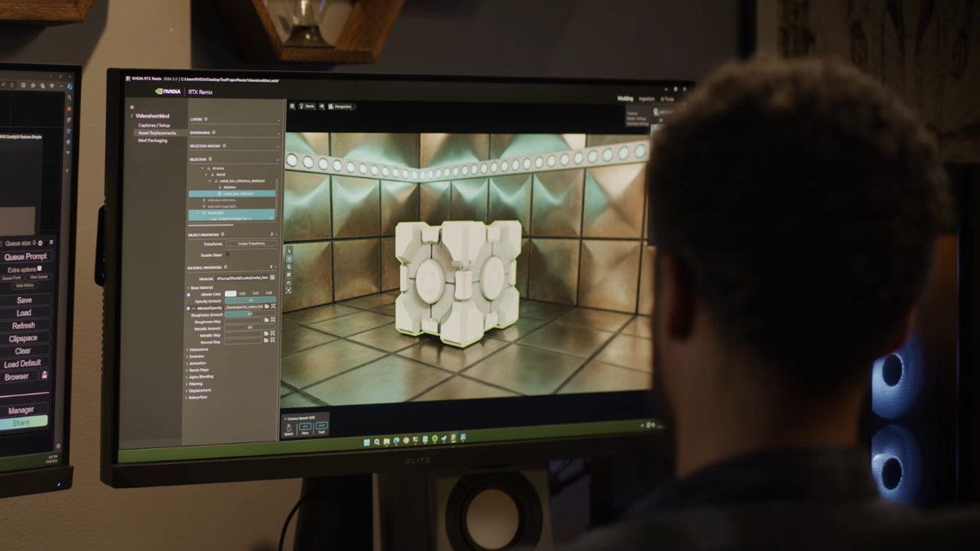
Task: Open the folder icon for Metallic Map
Action: click(266, 333)
